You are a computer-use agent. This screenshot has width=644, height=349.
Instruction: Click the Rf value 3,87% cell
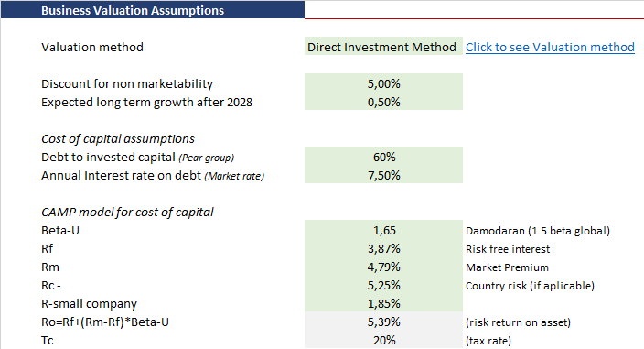click(383, 248)
